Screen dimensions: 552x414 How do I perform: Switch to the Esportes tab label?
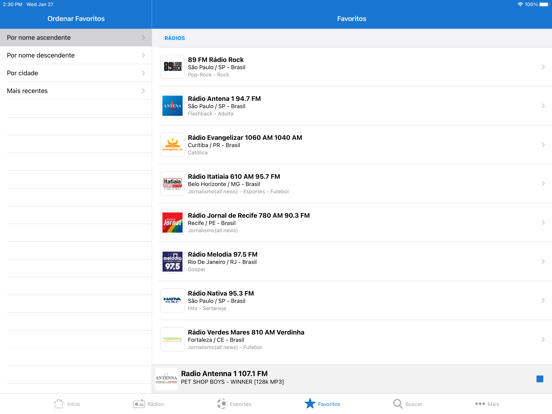[x=240, y=404]
